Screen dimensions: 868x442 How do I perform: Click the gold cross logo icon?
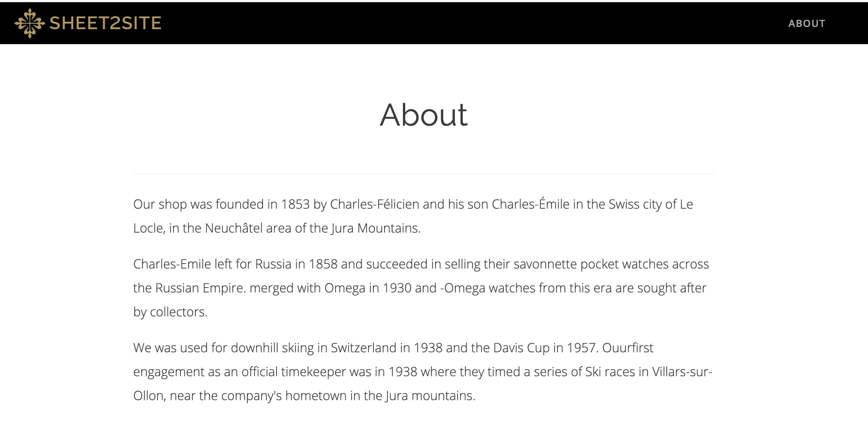point(30,23)
